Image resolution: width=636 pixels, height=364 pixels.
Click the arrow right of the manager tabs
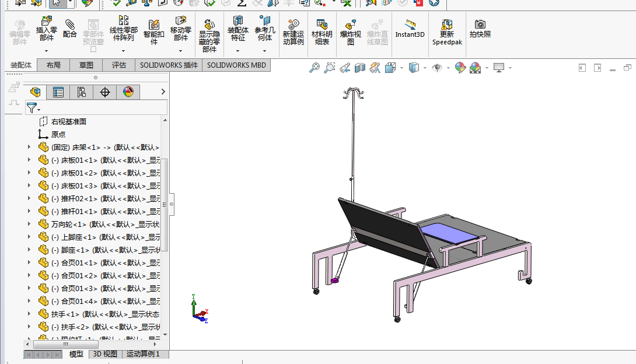[163, 92]
